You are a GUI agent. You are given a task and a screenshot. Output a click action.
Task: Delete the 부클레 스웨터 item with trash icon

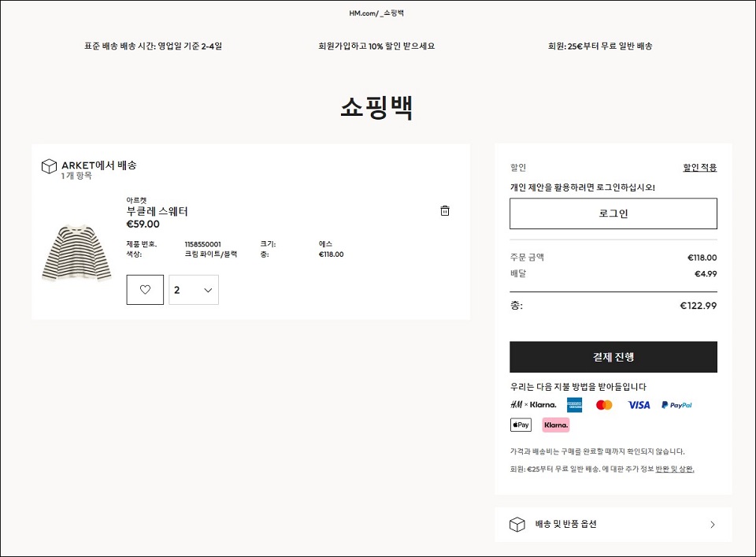(444, 210)
